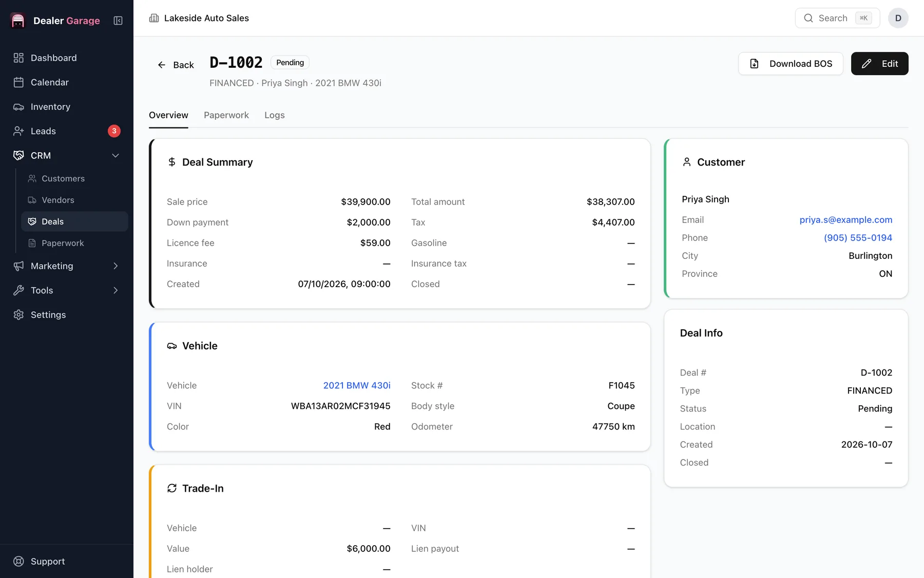This screenshot has width=924, height=578.
Task: Click the user avatar D
Action: (x=898, y=18)
